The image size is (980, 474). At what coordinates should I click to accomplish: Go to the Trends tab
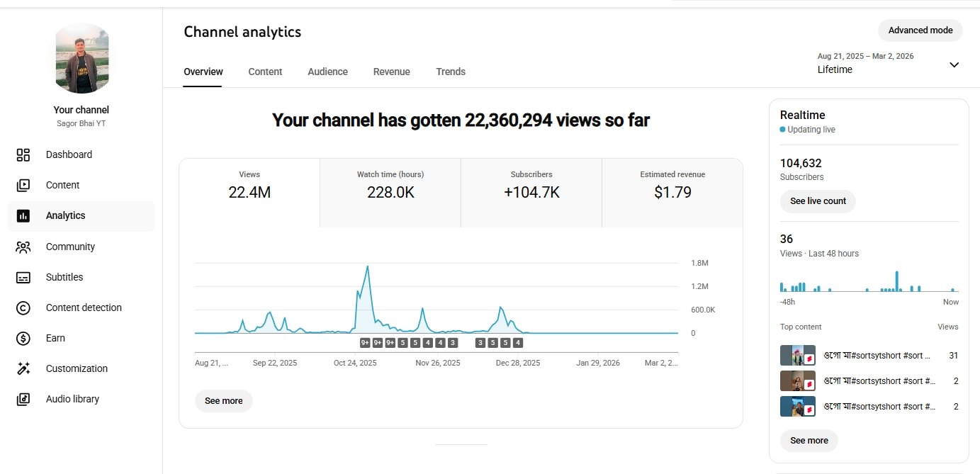(451, 72)
